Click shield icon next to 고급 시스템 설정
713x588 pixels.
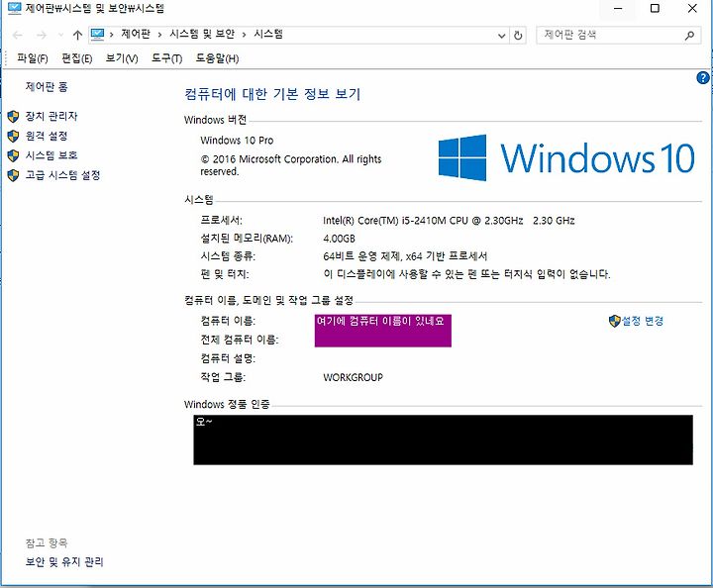click(13, 175)
